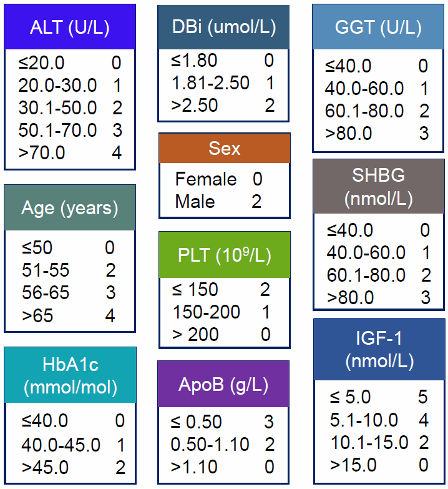
Task: Click the DBi (umol/L) header
Action: 223,27
